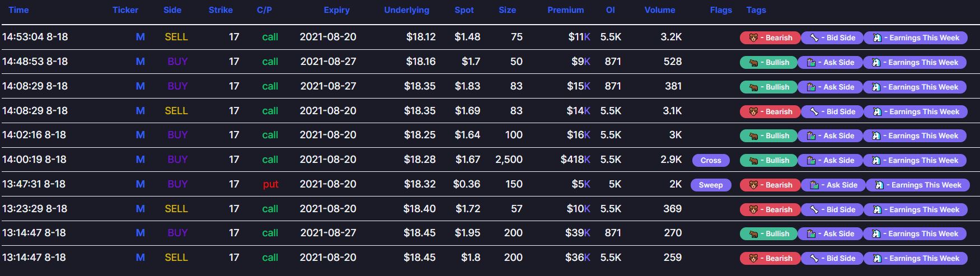Click the Bid Side icon in the 13:23:29 row
Image resolution: width=980 pixels, height=276 pixels.
(x=814, y=209)
